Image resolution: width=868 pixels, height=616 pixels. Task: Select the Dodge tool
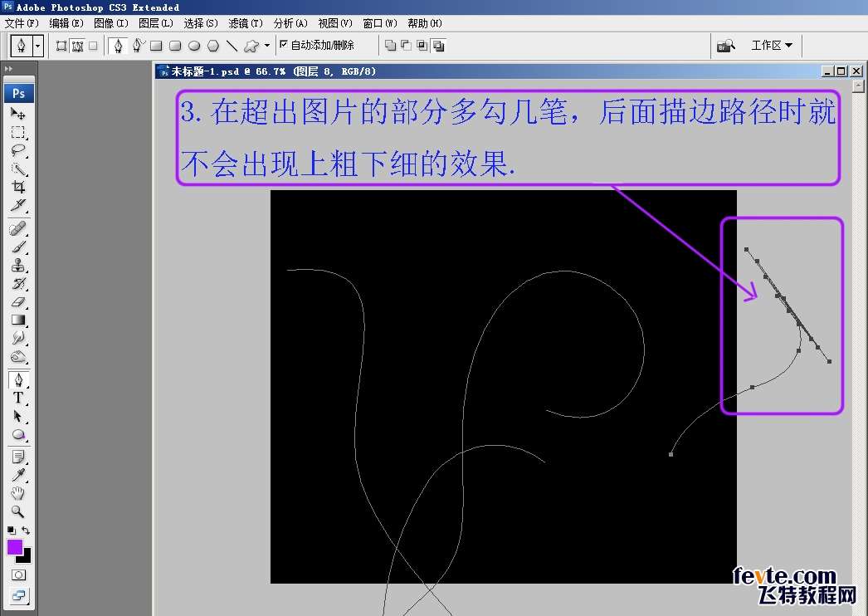(x=18, y=357)
